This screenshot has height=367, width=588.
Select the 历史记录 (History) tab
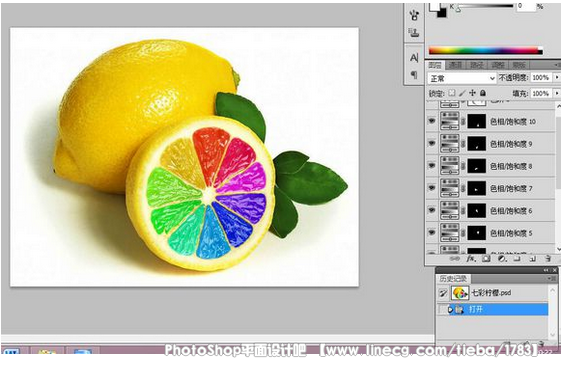[x=453, y=279]
